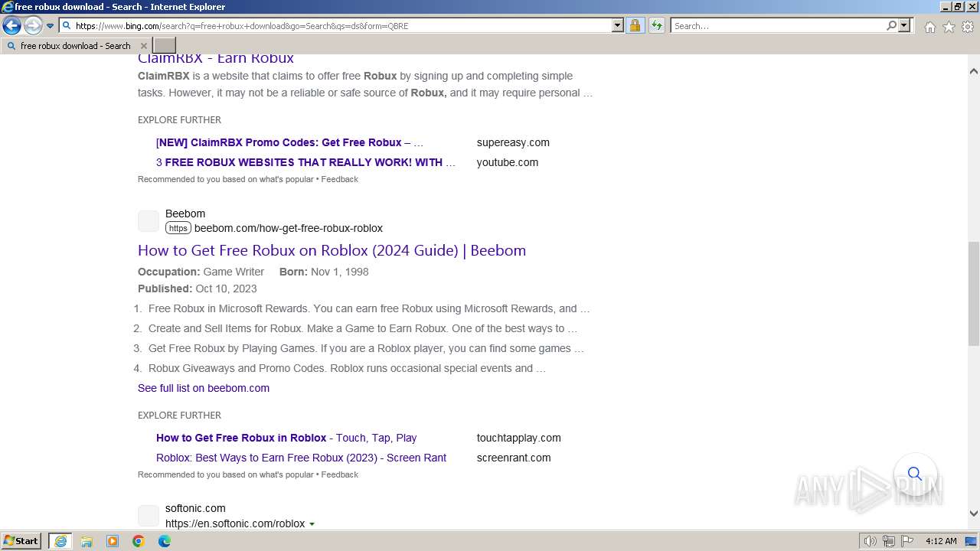Click the Action Center flag icon
980x551 pixels.
point(906,541)
